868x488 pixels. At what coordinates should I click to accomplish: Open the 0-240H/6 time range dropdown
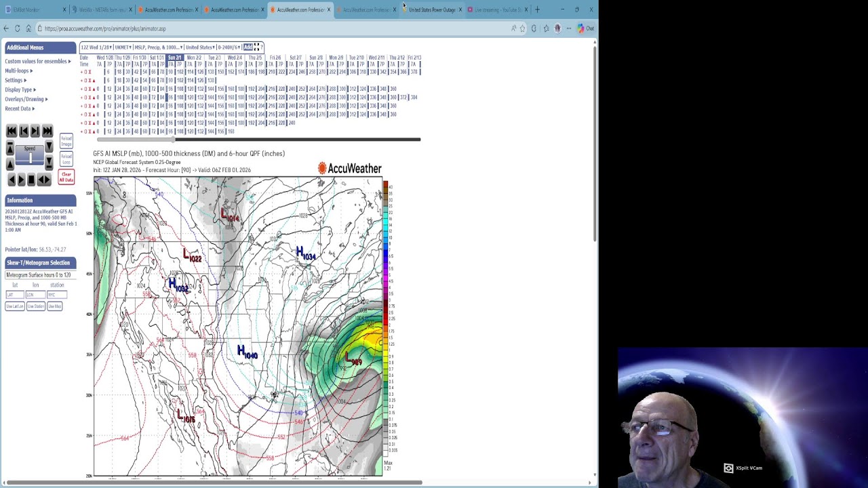tap(229, 47)
